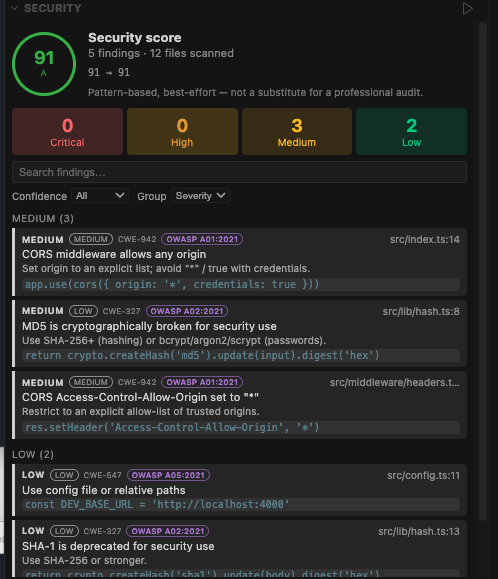Click the Use SHA-256 or stronger advice text

[85, 561]
